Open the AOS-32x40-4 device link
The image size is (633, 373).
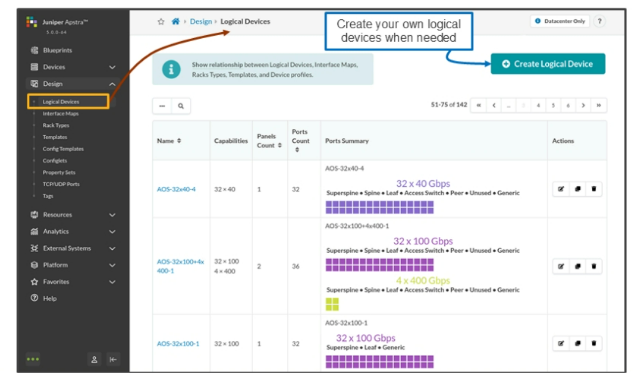[176, 189]
